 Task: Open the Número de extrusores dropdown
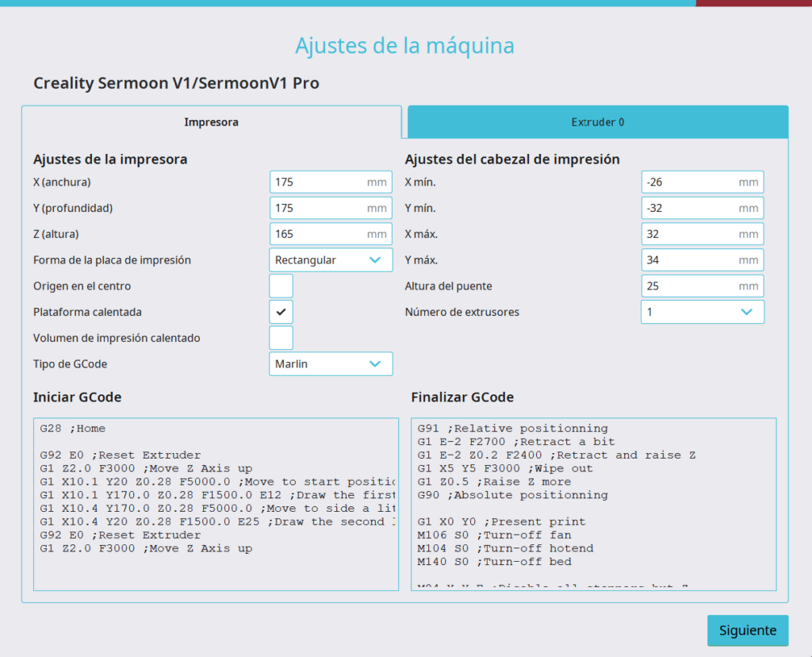point(702,312)
